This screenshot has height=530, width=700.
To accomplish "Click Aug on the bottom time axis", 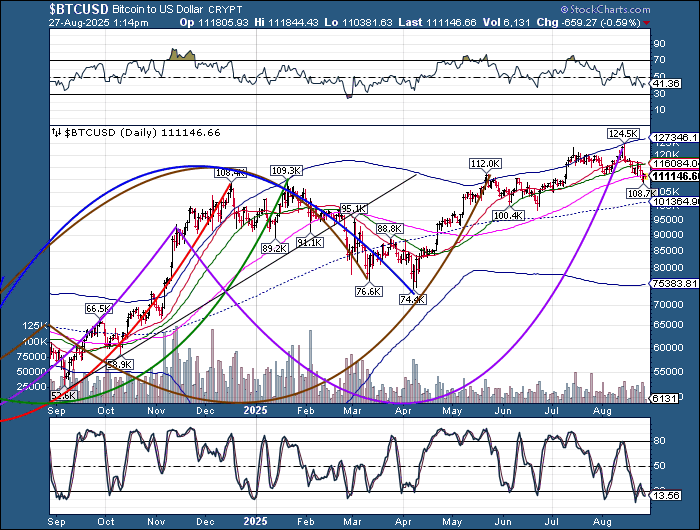I will coord(601,521).
